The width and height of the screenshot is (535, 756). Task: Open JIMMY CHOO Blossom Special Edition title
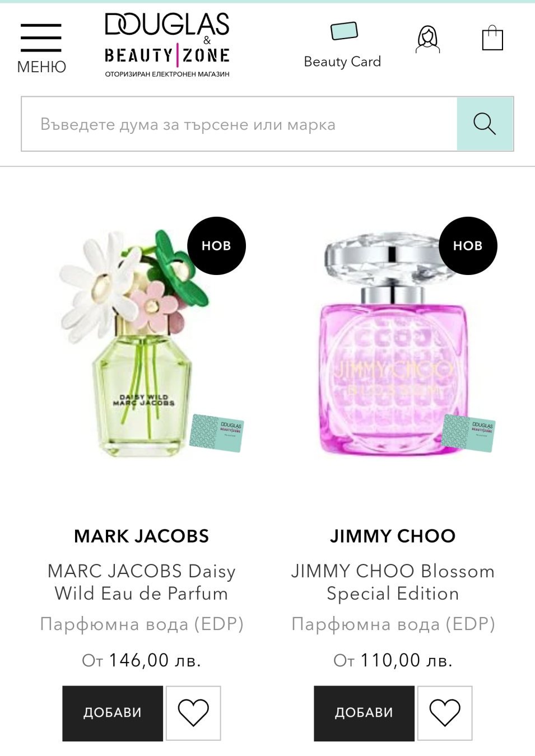click(x=393, y=582)
